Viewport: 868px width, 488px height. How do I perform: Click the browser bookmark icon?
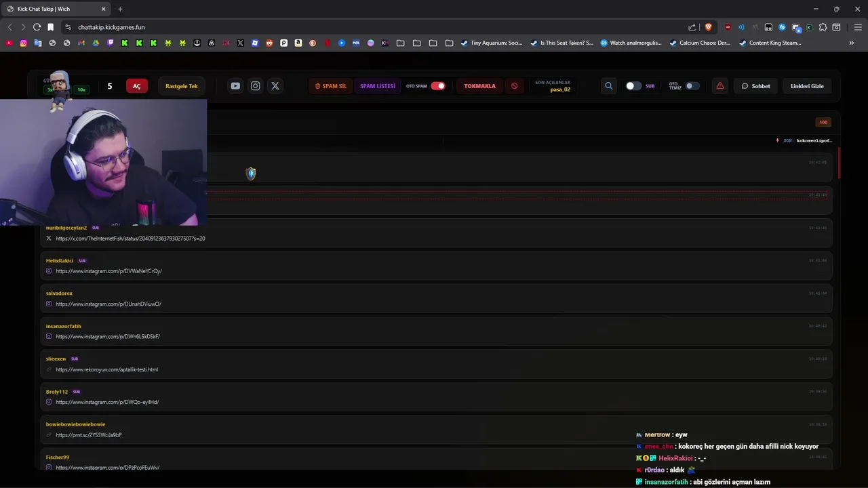pos(50,27)
